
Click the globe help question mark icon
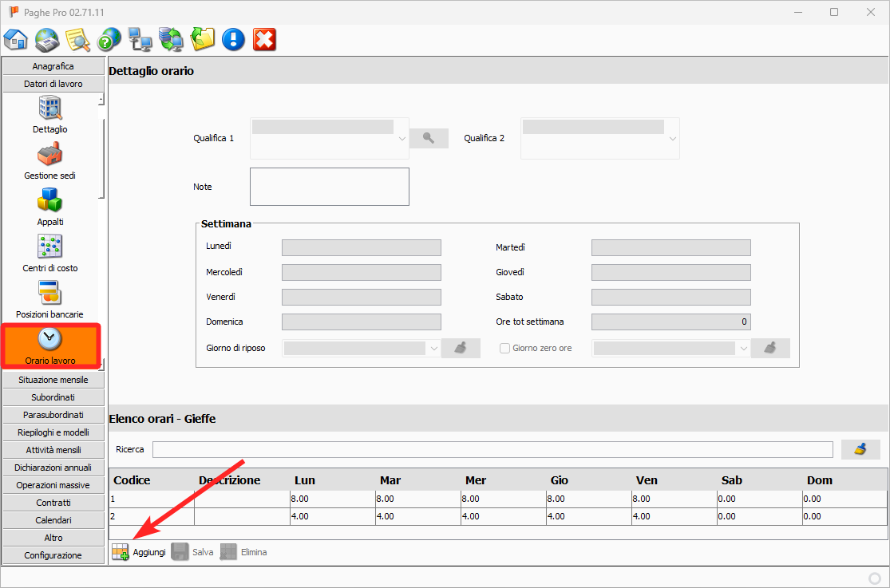(109, 39)
